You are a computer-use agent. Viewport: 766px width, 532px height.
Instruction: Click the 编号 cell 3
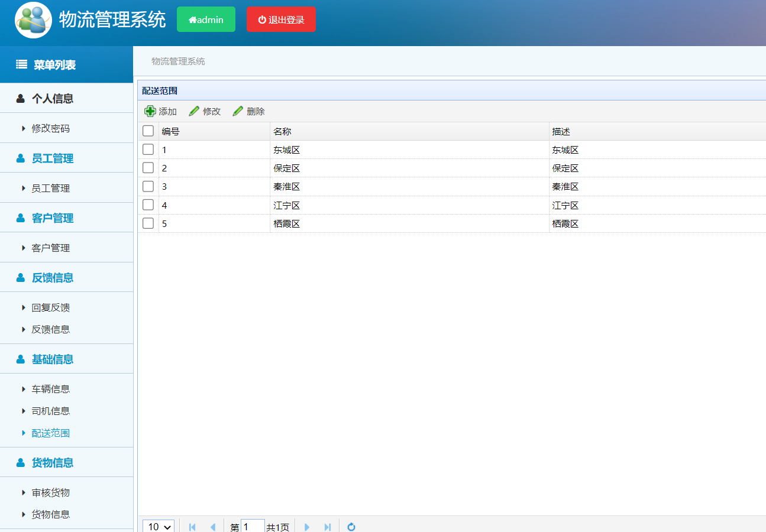click(164, 187)
